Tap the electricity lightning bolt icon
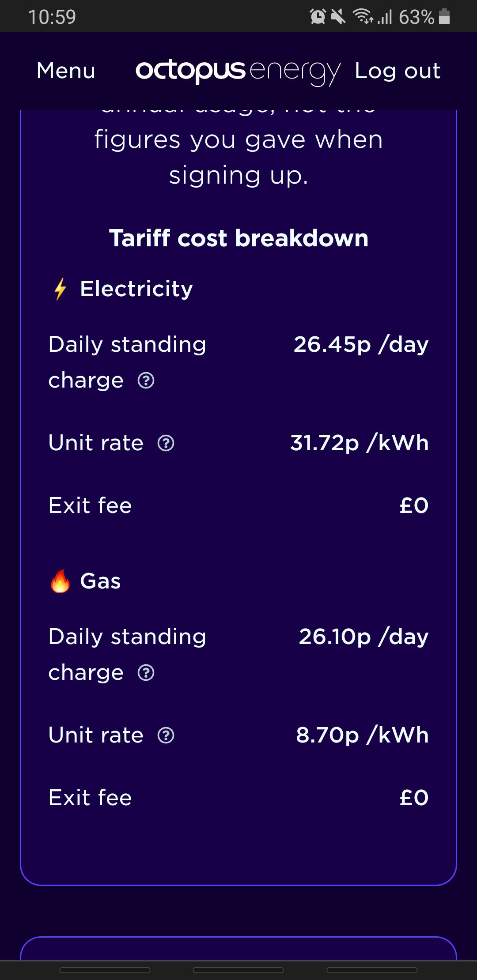477x980 pixels. point(61,289)
